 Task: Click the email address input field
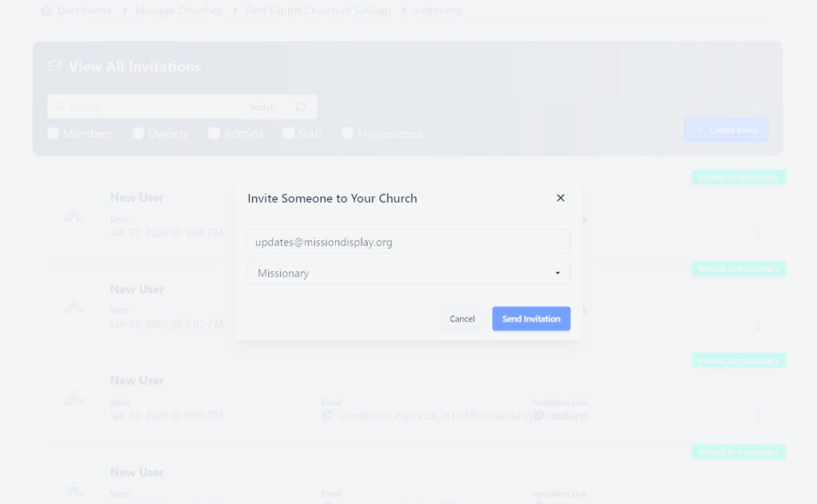[x=408, y=242]
